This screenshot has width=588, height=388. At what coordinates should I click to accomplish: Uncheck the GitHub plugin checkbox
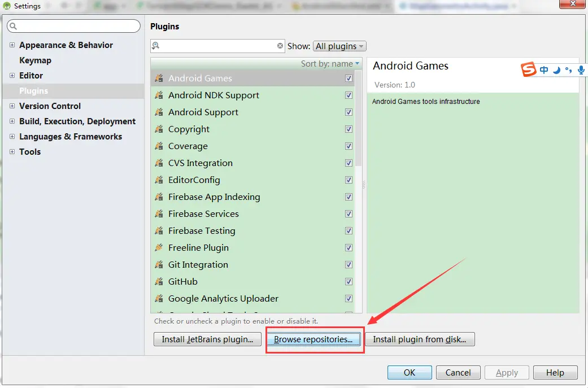(x=349, y=281)
